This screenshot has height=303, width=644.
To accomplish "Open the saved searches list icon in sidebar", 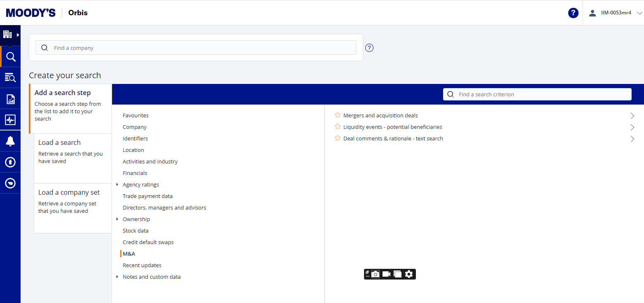I will pos(10,77).
